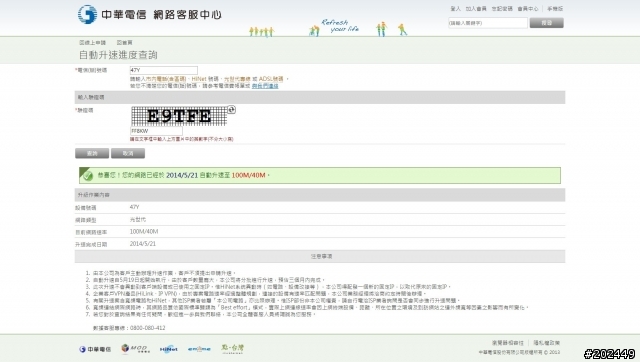The height and width of the screenshot is (362, 640).
Task: Open the HiNet logo in footer
Action: point(169,349)
